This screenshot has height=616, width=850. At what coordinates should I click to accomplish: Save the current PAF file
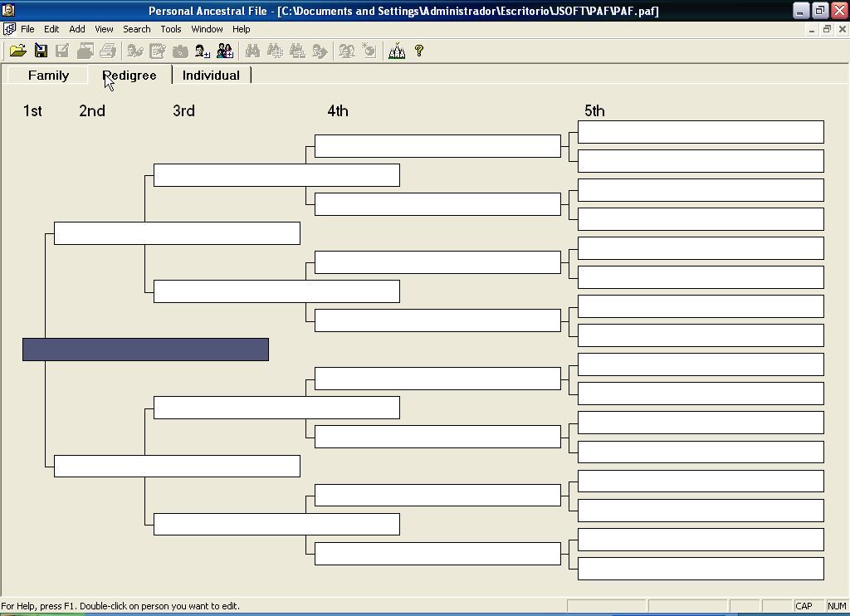(41, 51)
